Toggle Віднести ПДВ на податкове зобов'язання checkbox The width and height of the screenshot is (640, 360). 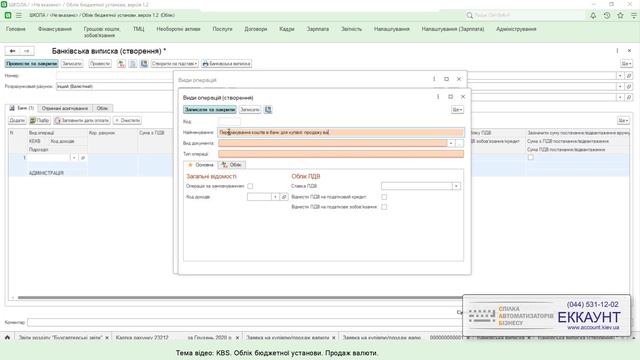(x=384, y=207)
